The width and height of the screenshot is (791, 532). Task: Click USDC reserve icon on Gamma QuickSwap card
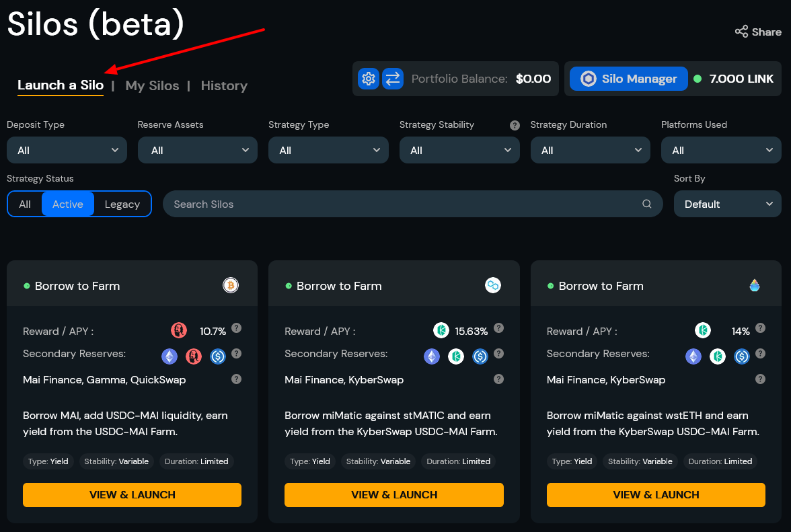pos(218,356)
